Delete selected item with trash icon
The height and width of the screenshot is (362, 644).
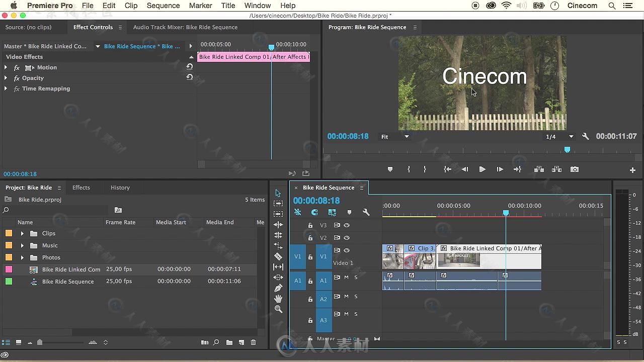pos(254,342)
